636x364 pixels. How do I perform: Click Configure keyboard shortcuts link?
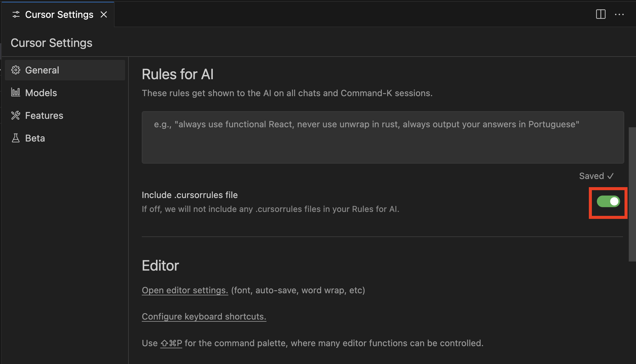pos(204,317)
